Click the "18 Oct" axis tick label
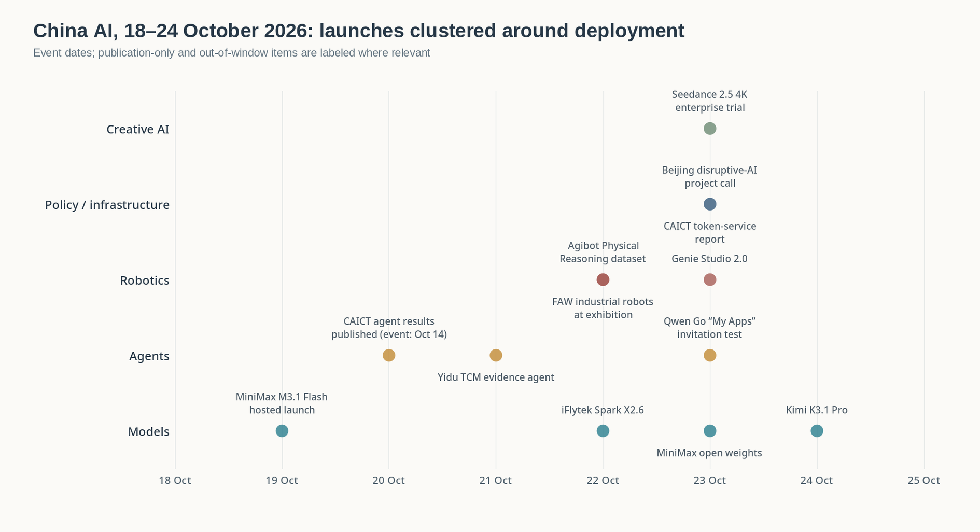The image size is (980, 532). tap(175, 480)
